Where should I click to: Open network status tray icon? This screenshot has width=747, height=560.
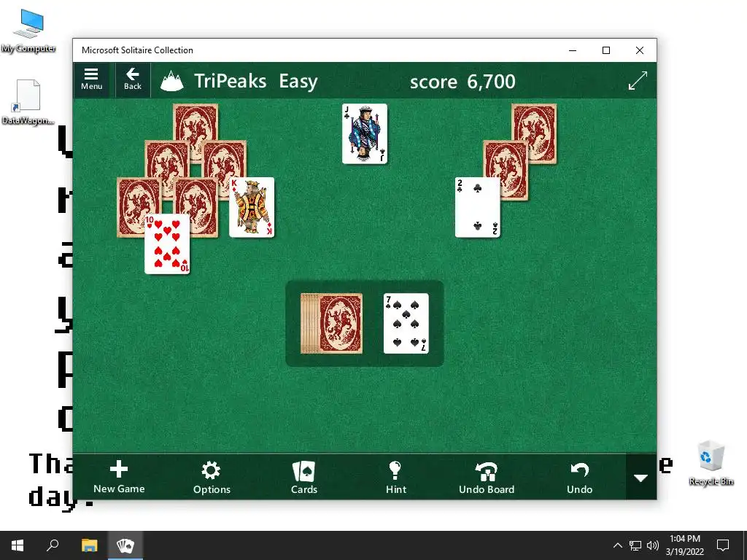click(635, 545)
